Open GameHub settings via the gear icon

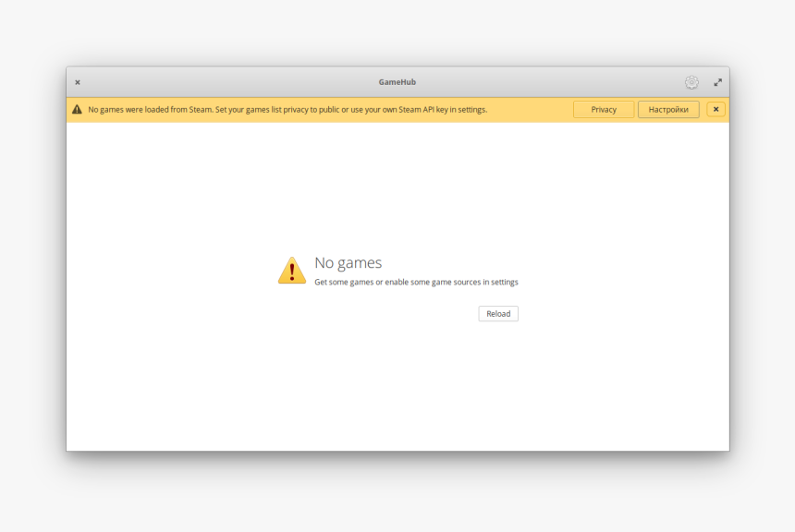click(692, 82)
